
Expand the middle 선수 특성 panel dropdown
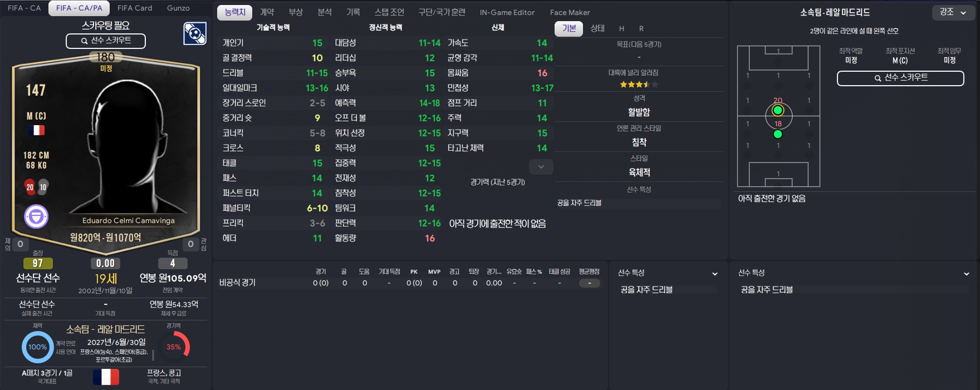715,274
